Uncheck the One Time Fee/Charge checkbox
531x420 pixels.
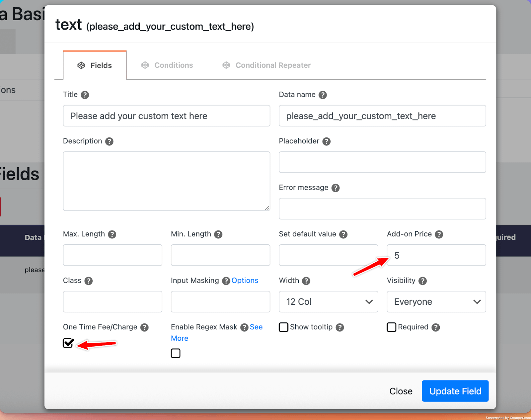(x=68, y=343)
